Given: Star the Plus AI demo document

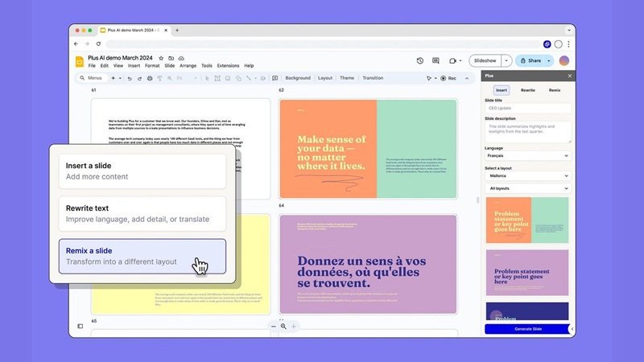Looking at the screenshot, I should click(161, 58).
